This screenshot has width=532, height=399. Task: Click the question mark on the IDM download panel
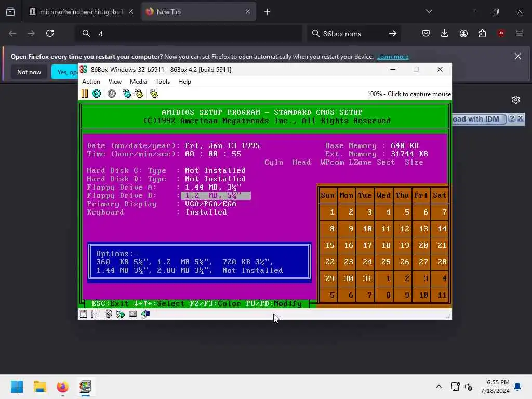pos(512,118)
